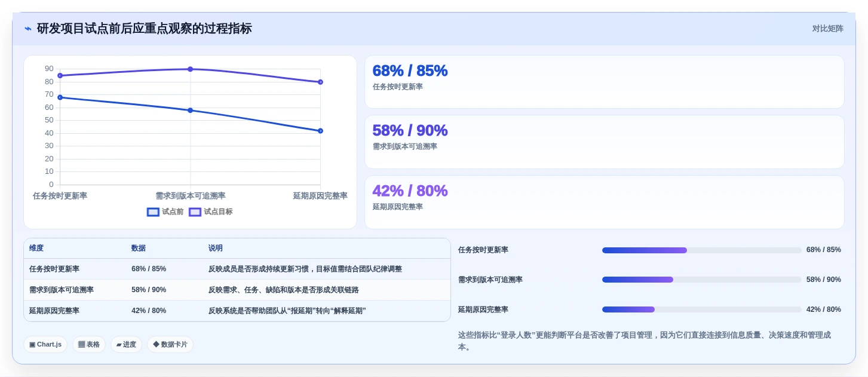This screenshot has height=377, width=868.
Task: Toggle the 试点前 legend swatch
Action: click(x=153, y=212)
